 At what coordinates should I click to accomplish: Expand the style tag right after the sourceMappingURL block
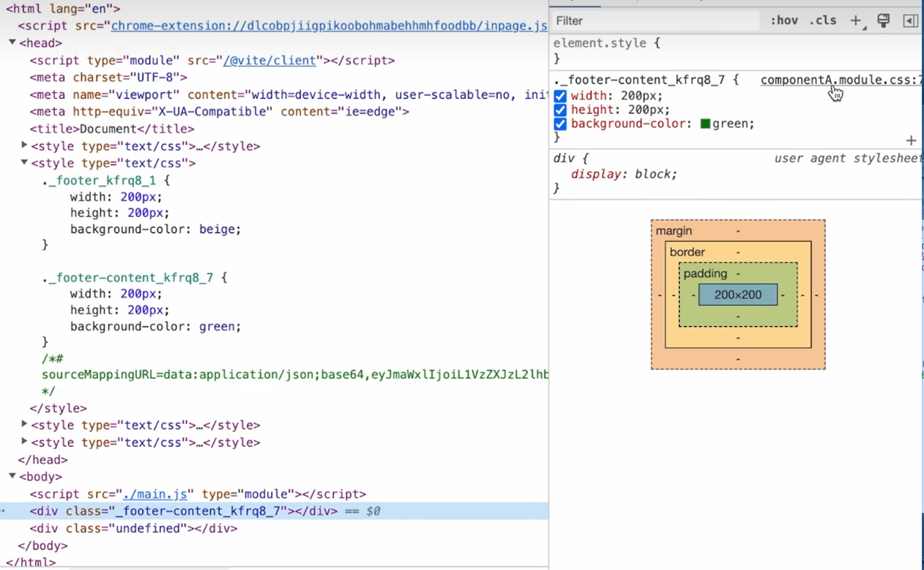click(x=24, y=424)
